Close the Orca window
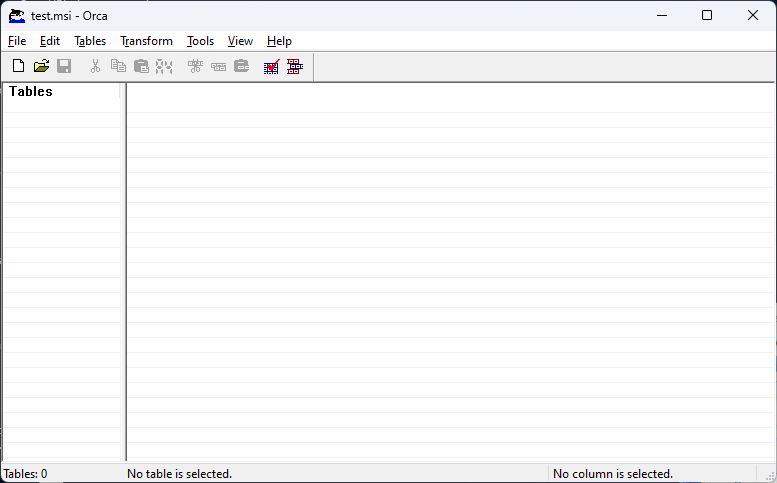Image resolution: width=777 pixels, height=483 pixels. [x=753, y=15]
